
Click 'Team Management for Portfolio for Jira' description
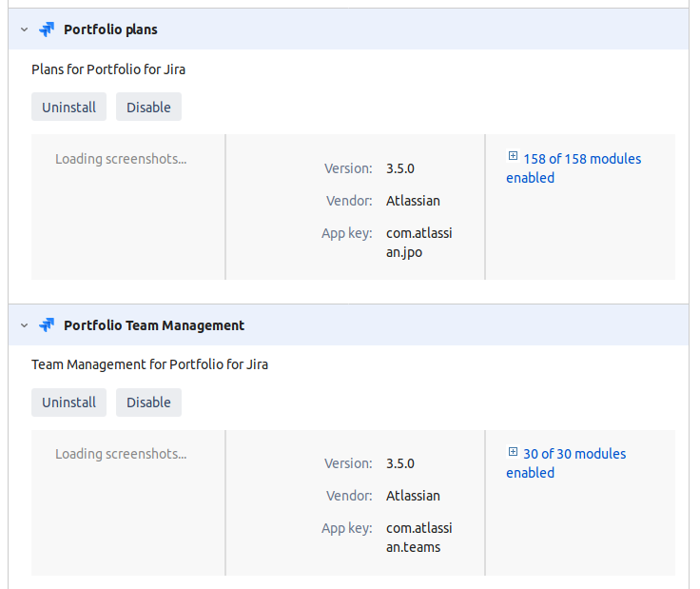coord(149,364)
